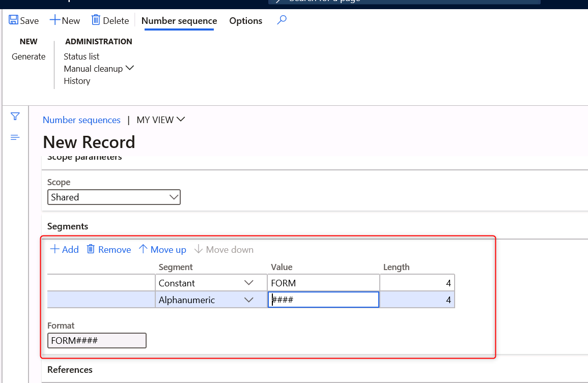Click the Move up arrow icon
The image size is (588, 383).
[143, 249]
